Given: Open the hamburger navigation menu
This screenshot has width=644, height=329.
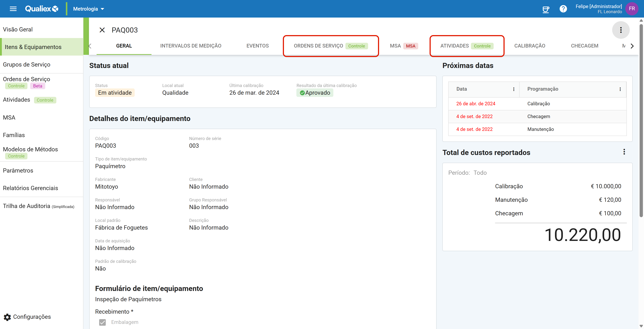Looking at the screenshot, I should (x=13, y=9).
